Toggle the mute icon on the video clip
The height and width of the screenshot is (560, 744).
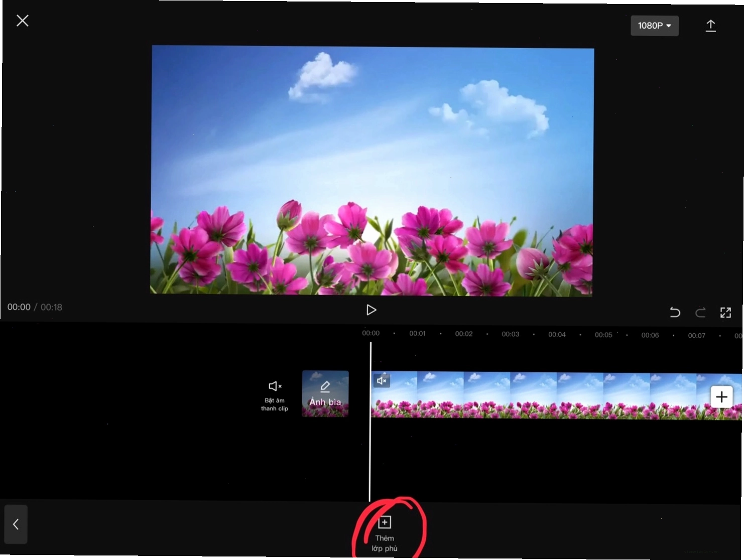coord(382,381)
